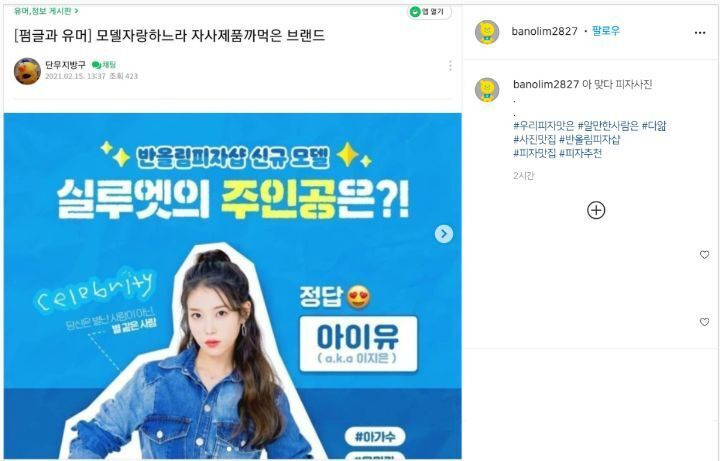720x461 pixels.
Task: Open the hashtag #피자맛집
Action: pos(534,153)
